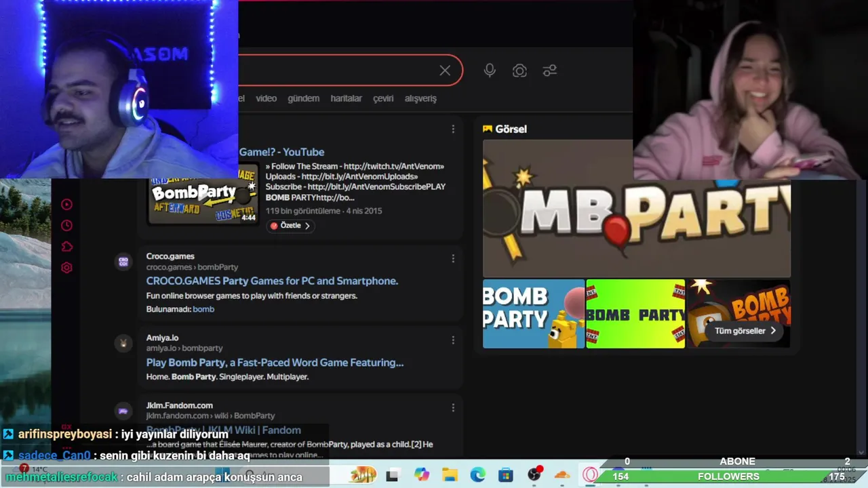Open extensions icon in Opera GX sidebar

pyautogui.click(x=66, y=247)
